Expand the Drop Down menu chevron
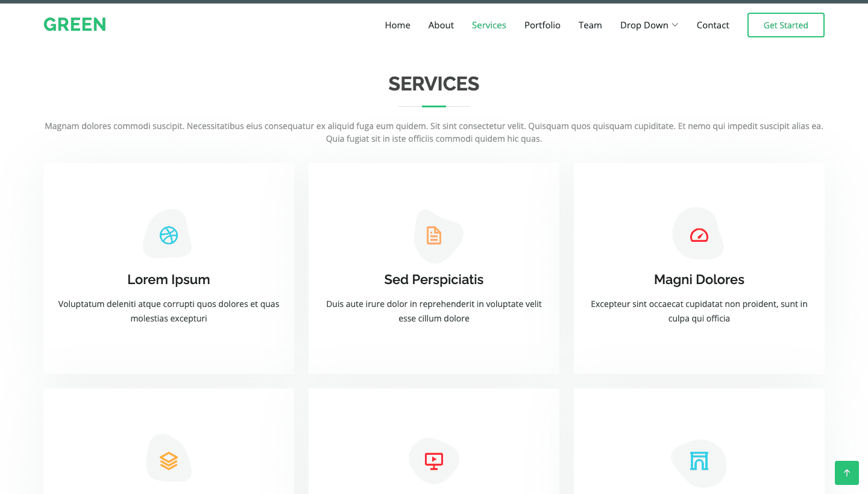Viewport: 868px width, 494px height. point(675,25)
